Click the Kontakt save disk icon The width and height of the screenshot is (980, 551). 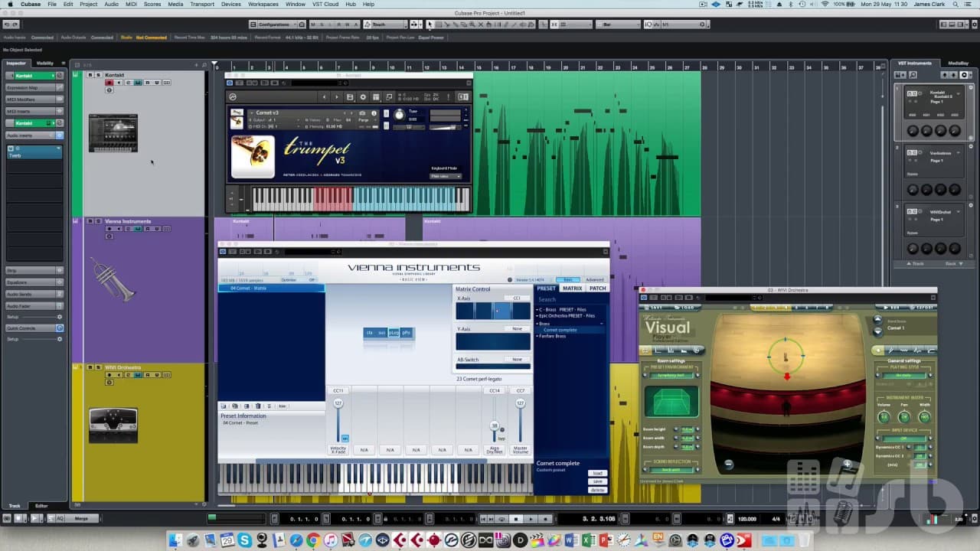click(350, 97)
